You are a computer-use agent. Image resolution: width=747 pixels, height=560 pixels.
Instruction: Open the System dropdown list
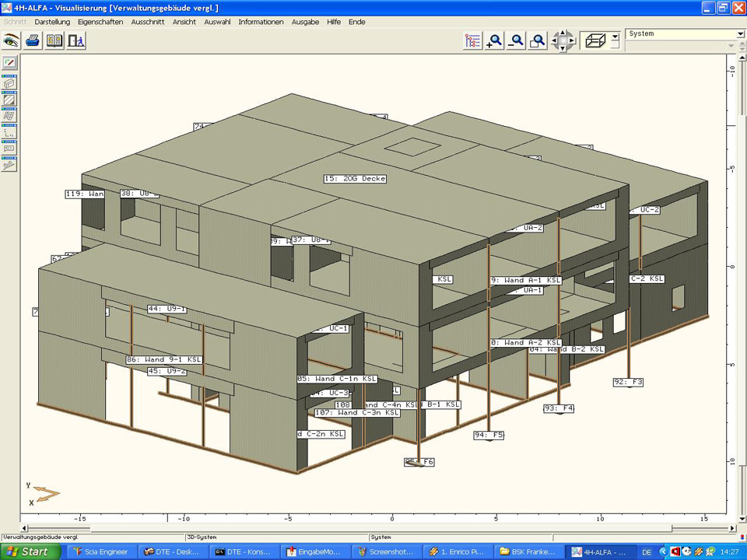click(x=740, y=34)
